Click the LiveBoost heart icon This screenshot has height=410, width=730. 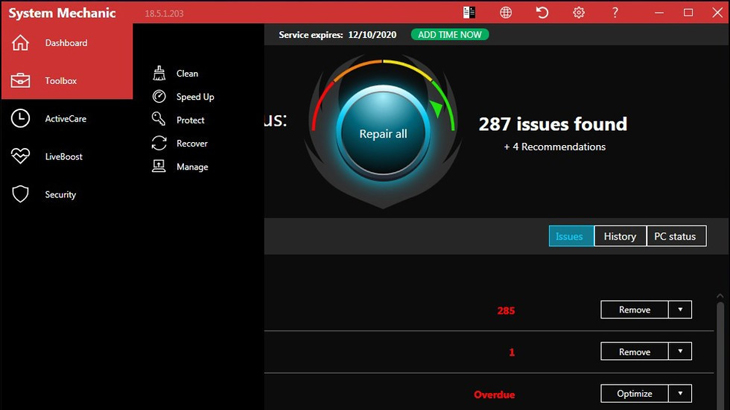pyautogui.click(x=20, y=156)
